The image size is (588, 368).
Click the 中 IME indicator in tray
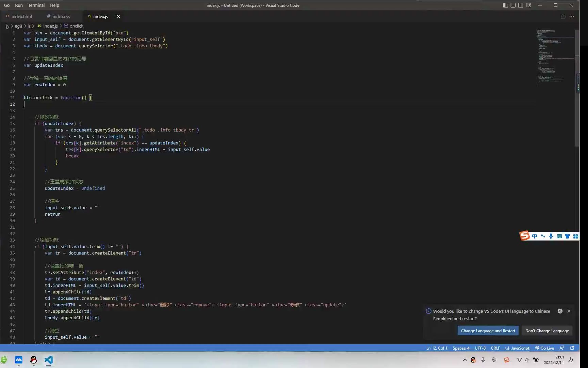coord(494,360)
